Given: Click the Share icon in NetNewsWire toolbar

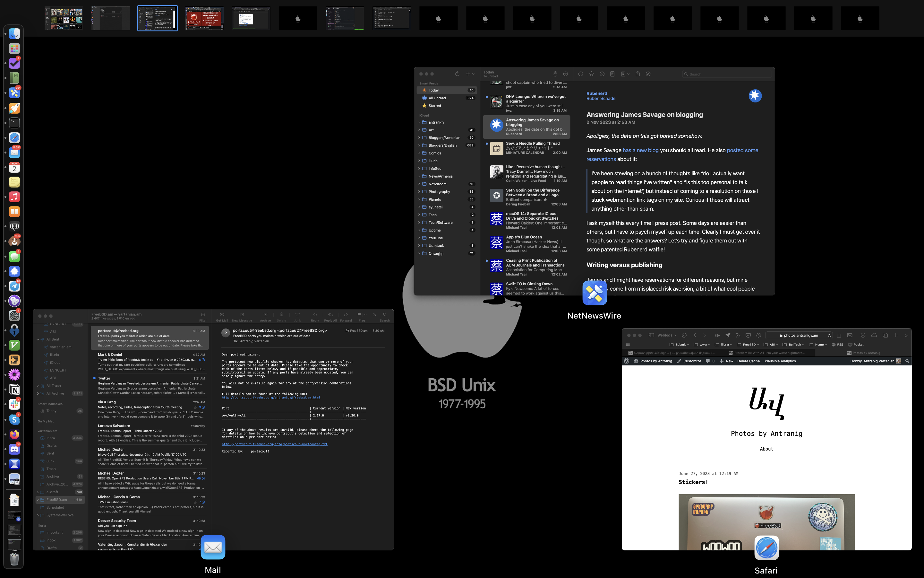Looking at the screenshot, I should 637,74.
